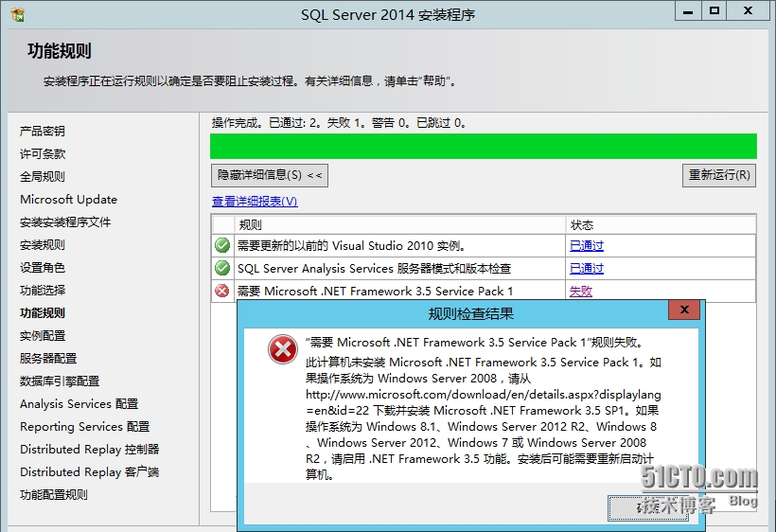Select 产品密钥 step in sidebar

(43, 132)
